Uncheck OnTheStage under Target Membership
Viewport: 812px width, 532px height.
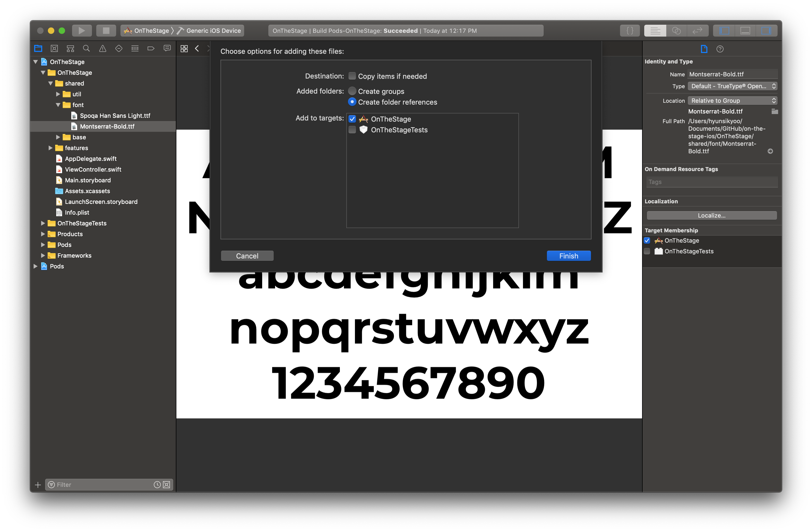[647, 240]
